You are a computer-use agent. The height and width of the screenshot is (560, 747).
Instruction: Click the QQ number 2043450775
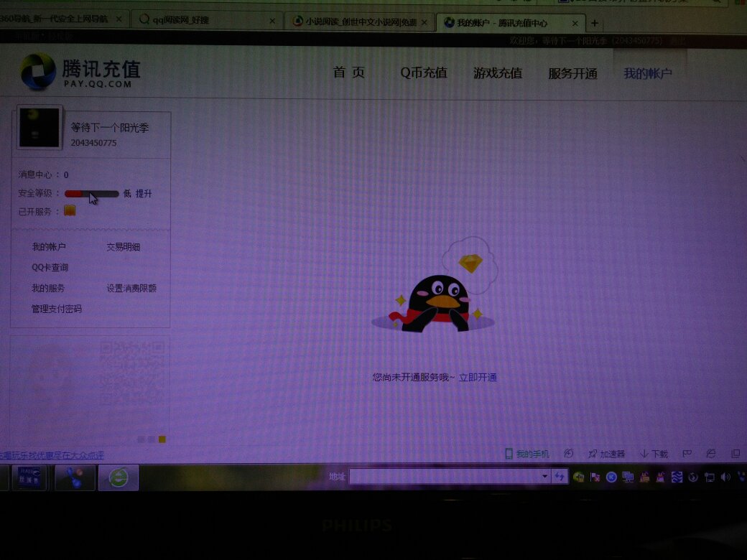tap(93, 142)
